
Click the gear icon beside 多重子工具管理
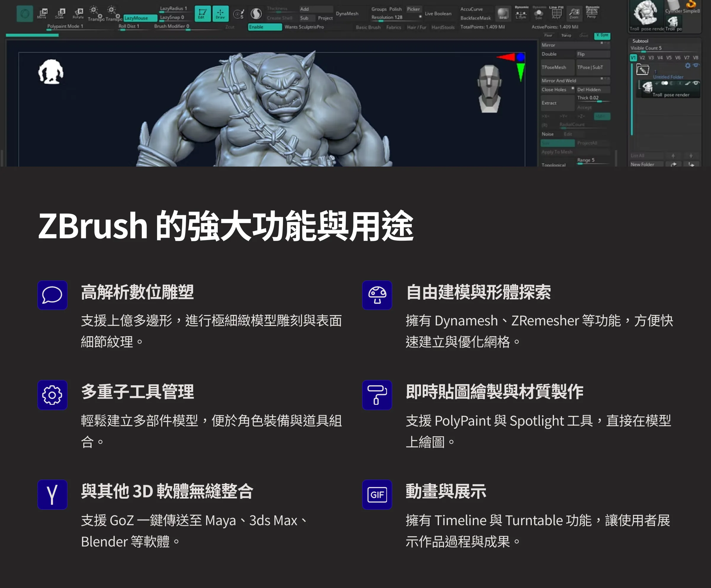click(x=52, y=394)
